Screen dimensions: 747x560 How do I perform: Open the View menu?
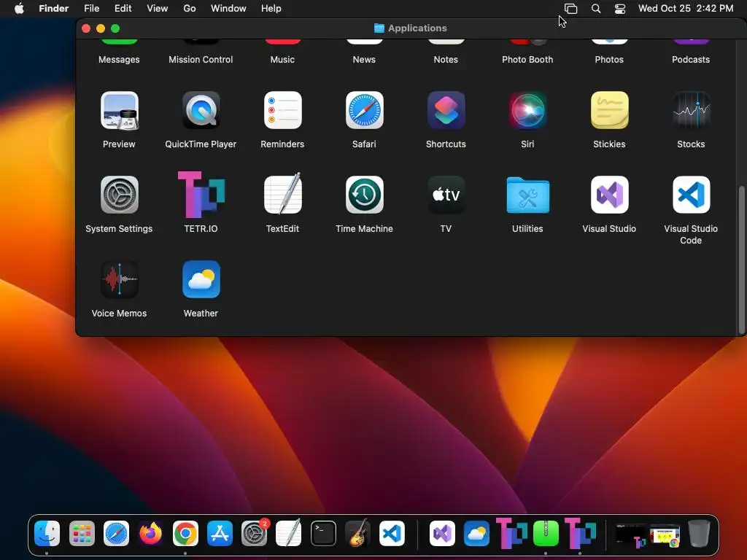click(x=158, y=9)
